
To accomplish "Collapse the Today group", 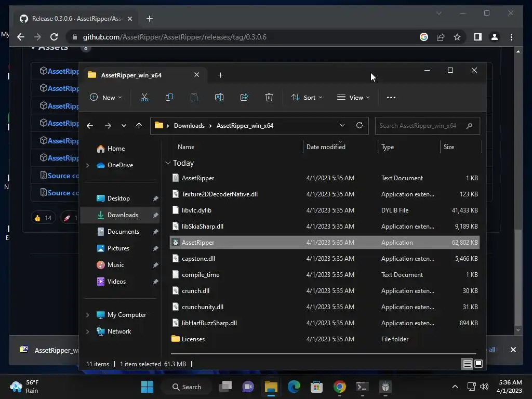I will (168, 163).
